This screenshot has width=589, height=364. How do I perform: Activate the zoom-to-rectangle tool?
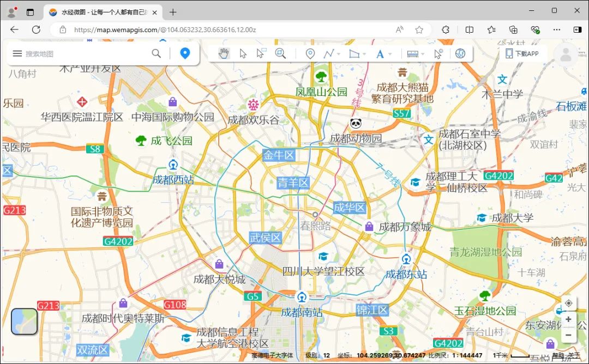[x=280, y=53]
